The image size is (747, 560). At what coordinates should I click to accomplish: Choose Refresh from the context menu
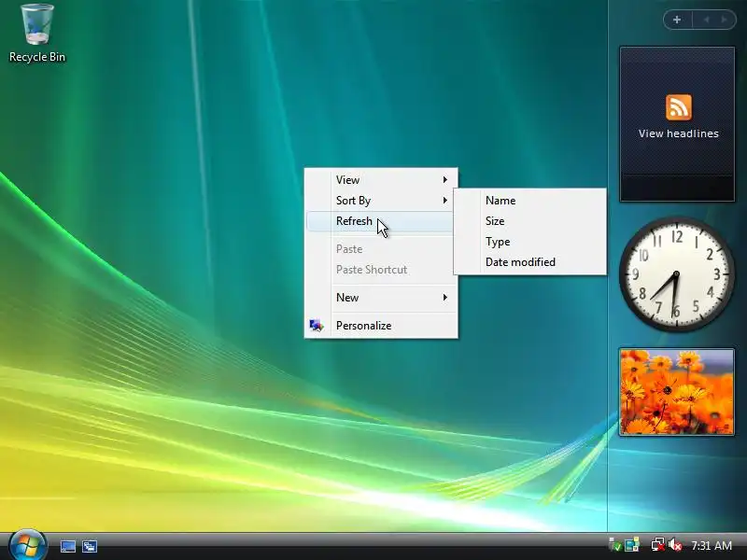pyautogui.click(x=380, y=221)
